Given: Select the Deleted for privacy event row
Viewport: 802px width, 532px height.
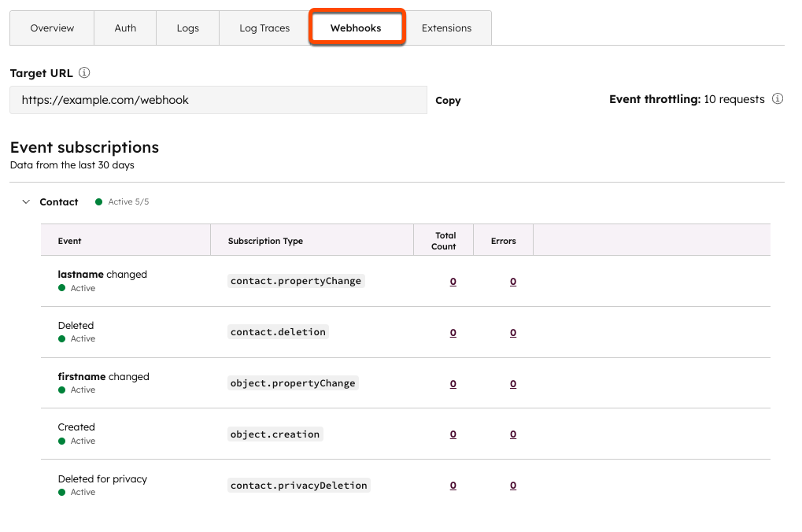Looking at the screenshot, I should click(x=102, y=479).
